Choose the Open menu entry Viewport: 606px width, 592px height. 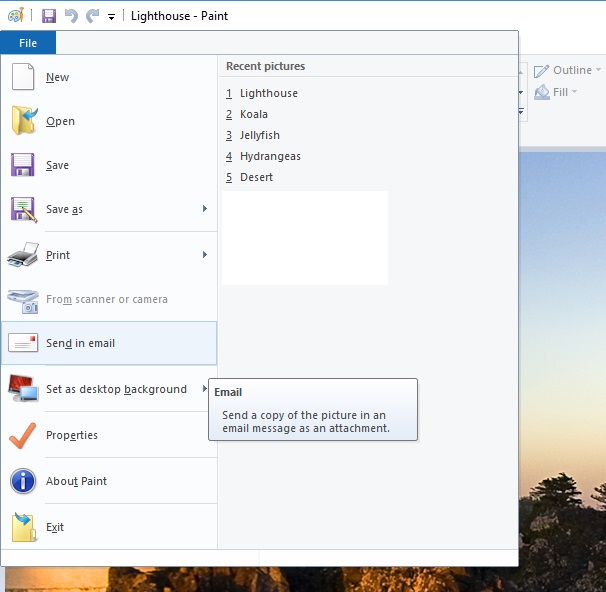pyautogui.click(x=109, y=121)
